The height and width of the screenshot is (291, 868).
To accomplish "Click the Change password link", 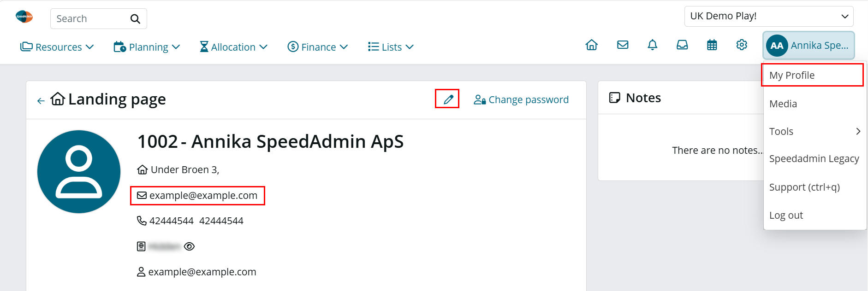I will pos(521,99).
